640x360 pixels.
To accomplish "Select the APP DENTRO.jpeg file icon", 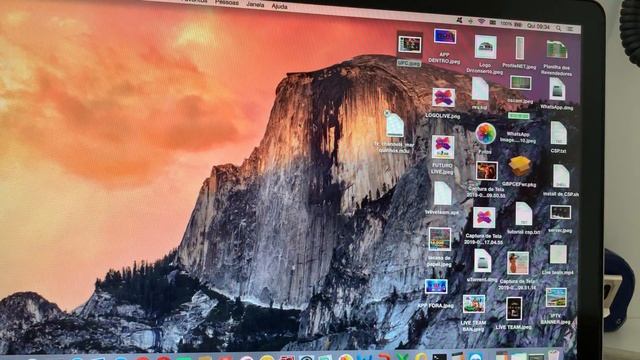I will pyautogui.click(x=444, y=36).
